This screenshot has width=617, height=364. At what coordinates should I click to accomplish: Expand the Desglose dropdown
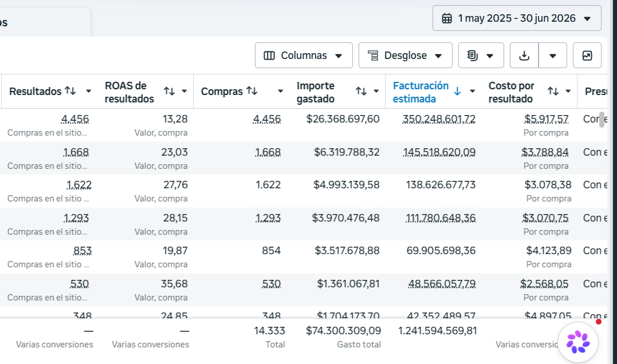coord(405,56)
